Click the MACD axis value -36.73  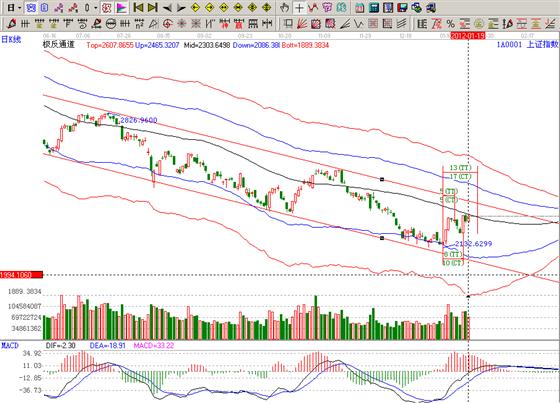30,390
